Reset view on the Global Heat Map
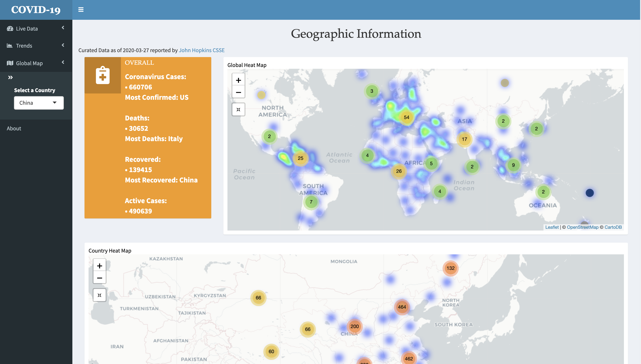641x364 pixels. pos(238,109)
